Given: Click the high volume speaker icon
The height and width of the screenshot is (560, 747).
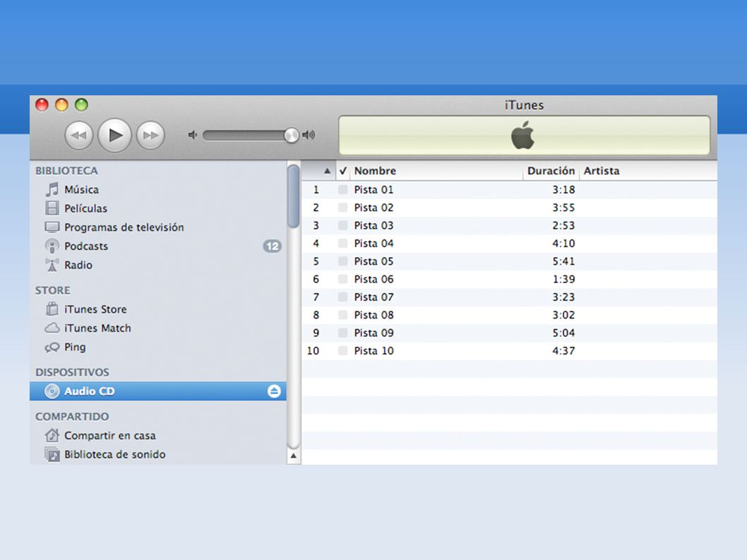Looking at the screenshot, I should point(309,136).
